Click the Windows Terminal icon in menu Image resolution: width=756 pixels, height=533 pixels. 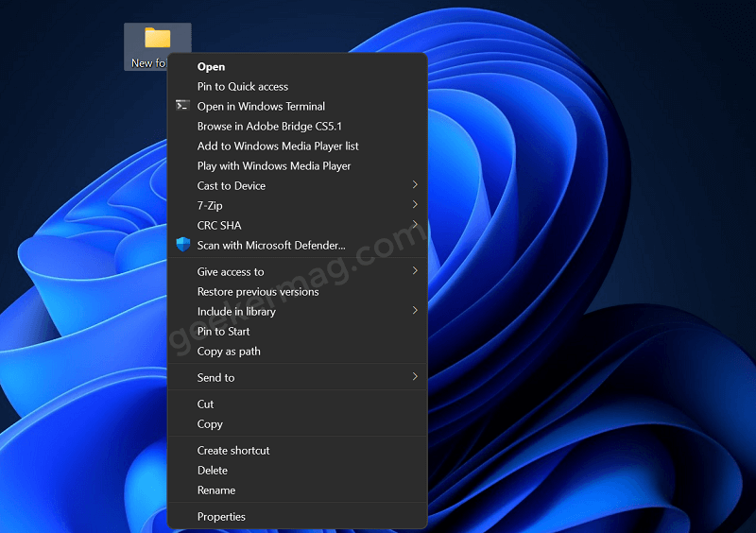[x=182, y=106]
